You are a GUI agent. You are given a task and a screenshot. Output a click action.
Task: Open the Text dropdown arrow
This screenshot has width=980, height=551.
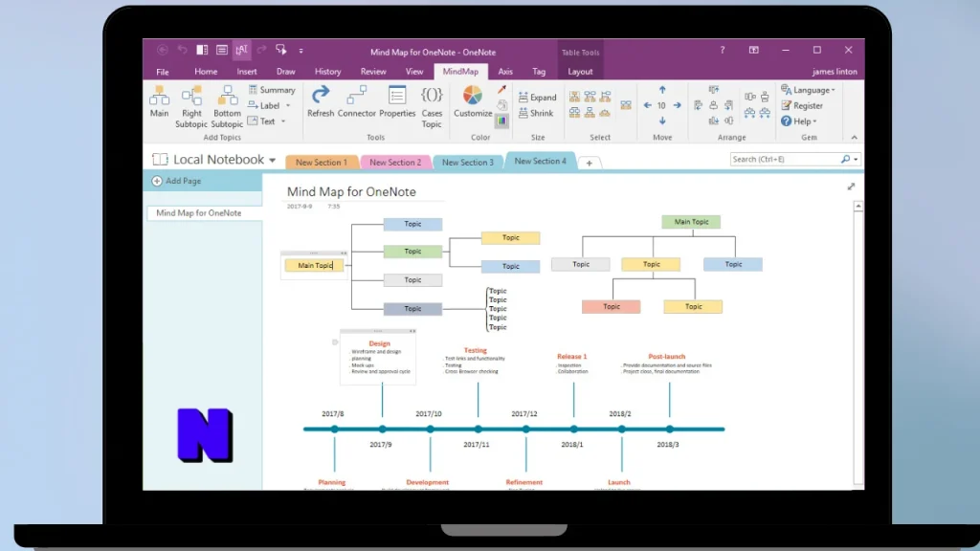click(283, 121)
